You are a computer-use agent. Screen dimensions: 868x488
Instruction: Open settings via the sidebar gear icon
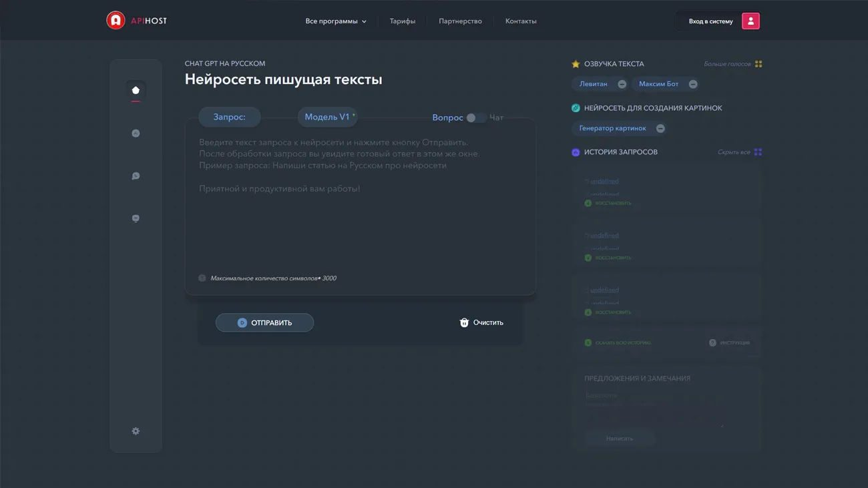(x=136, y=431)
